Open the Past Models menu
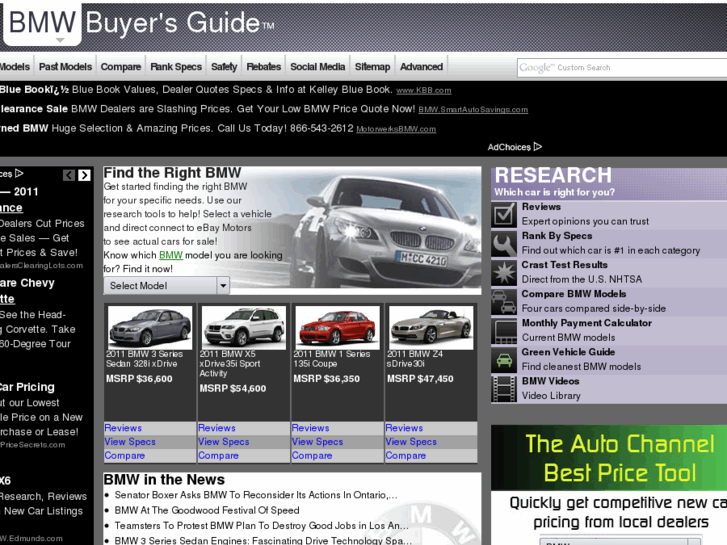Screen dimensions: 727x545 [x=65, y=67]
